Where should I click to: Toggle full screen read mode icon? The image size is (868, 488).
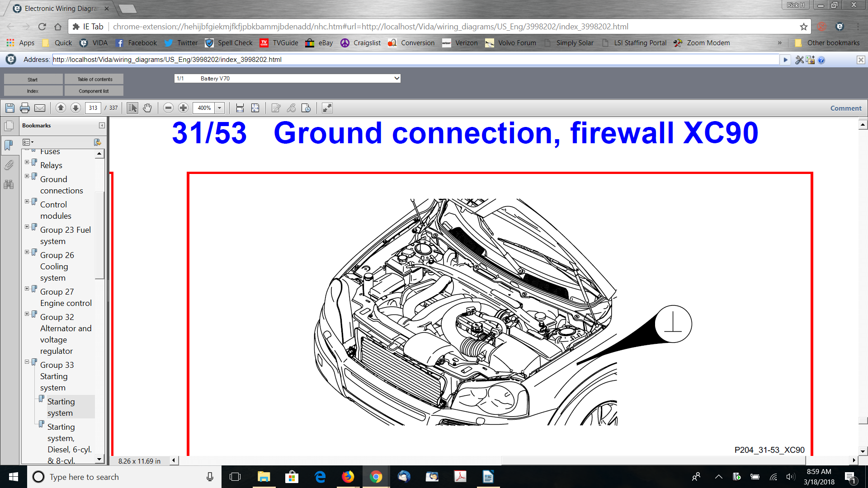click(327, 108)
